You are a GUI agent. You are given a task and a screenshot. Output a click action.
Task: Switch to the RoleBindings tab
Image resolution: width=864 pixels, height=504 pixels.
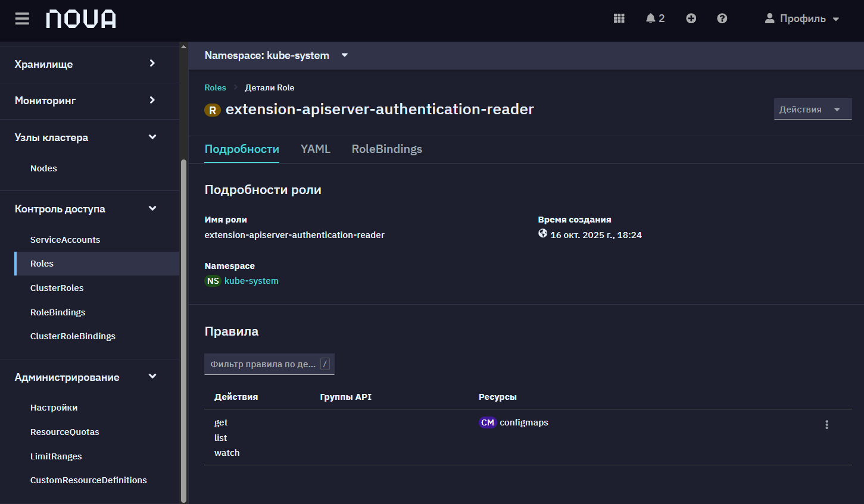[x=387, y=149]
